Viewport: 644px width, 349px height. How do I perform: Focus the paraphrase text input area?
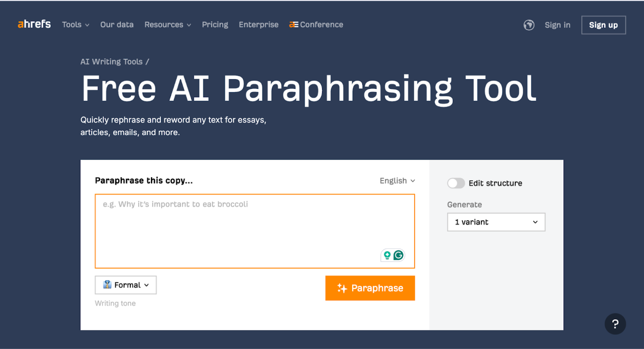point(255,231)
